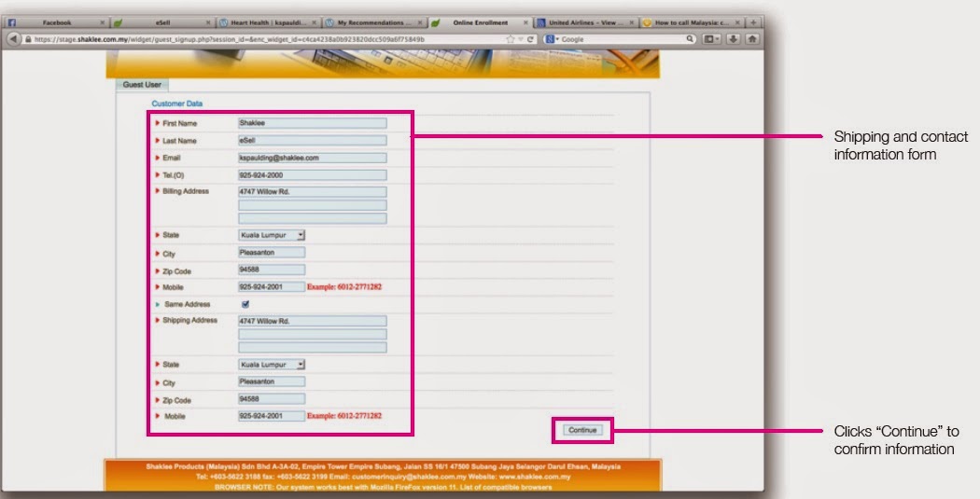Click Billing Address third line field
Screen dimensions: 980x499
312,218
